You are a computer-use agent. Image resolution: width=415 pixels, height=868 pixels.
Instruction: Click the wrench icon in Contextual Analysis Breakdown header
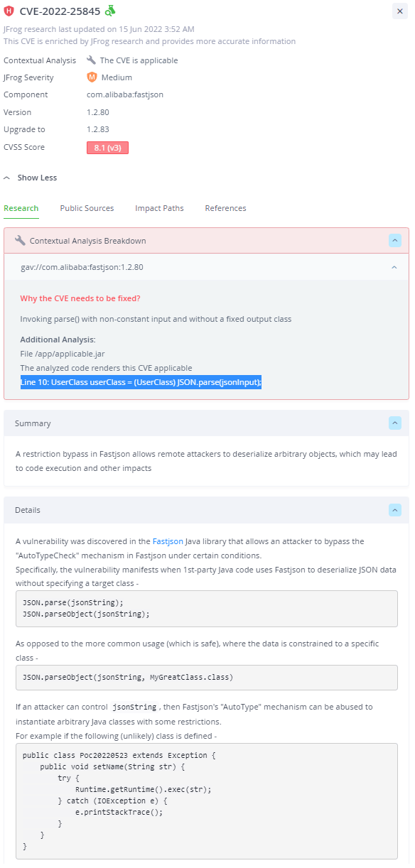pyautogui.click(x=20, y=241)
